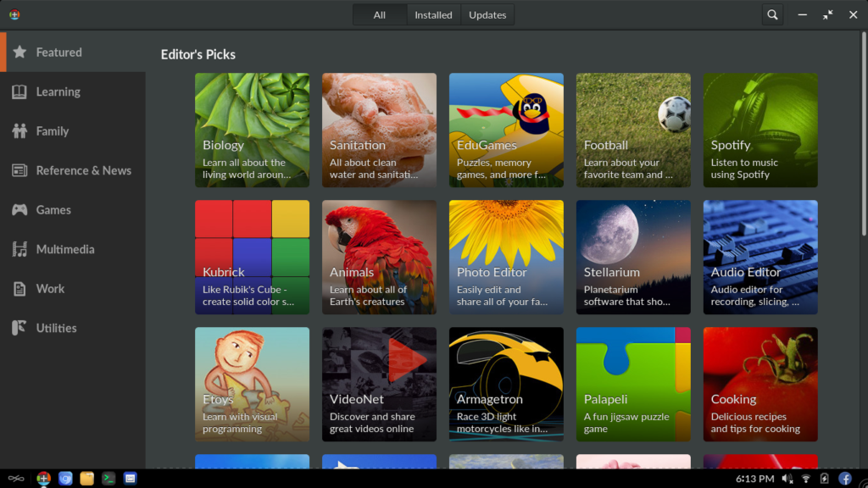
Task: Open the Games controller category
Action: [73, 210]
